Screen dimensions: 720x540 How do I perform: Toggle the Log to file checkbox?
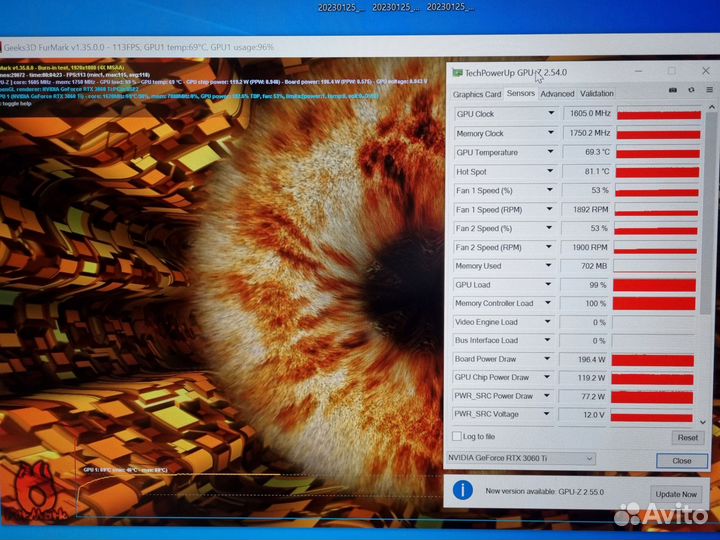[x=456, y=436]
